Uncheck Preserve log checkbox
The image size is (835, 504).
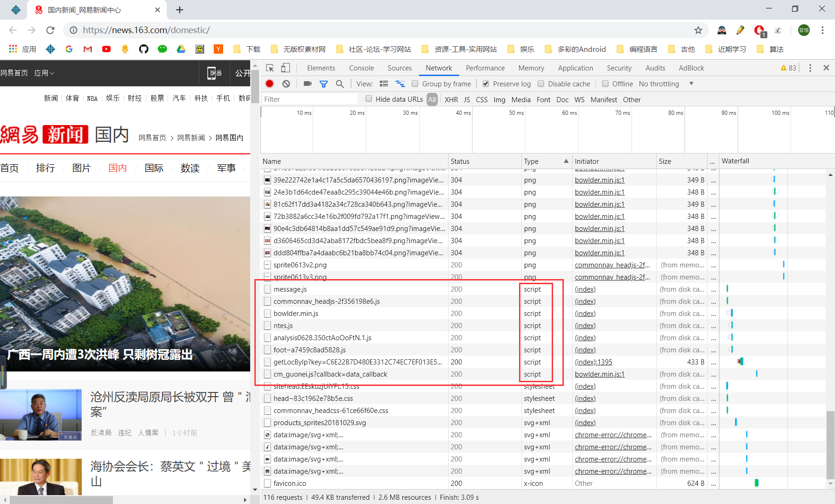(486, 84)
